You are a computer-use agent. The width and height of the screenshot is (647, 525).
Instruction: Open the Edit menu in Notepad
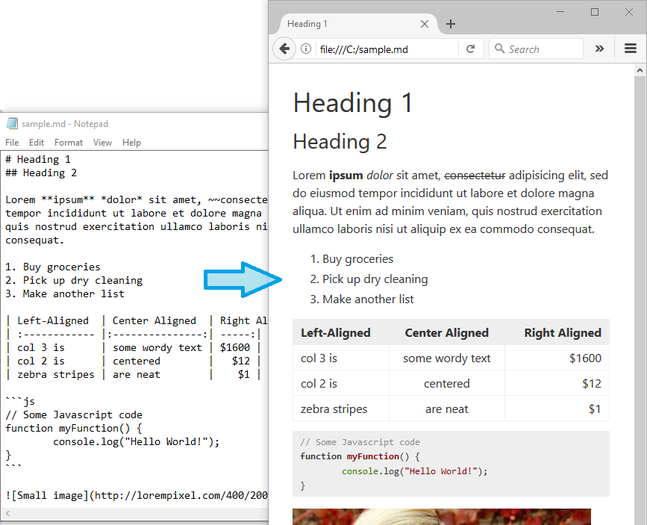pyautogui.click(x=37, y=143)
